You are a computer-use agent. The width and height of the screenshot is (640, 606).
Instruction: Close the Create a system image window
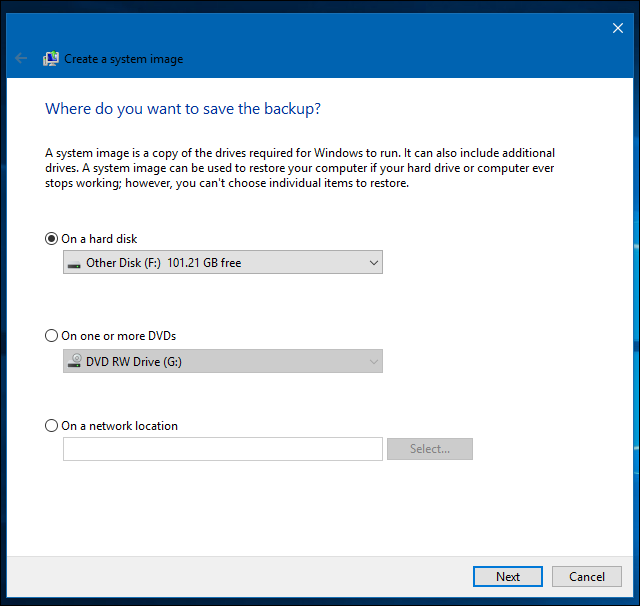click(x=618, y=28)
